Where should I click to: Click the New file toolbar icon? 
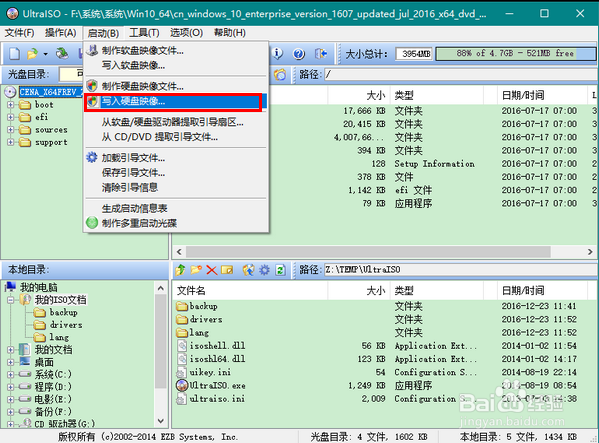pos(15,54)
